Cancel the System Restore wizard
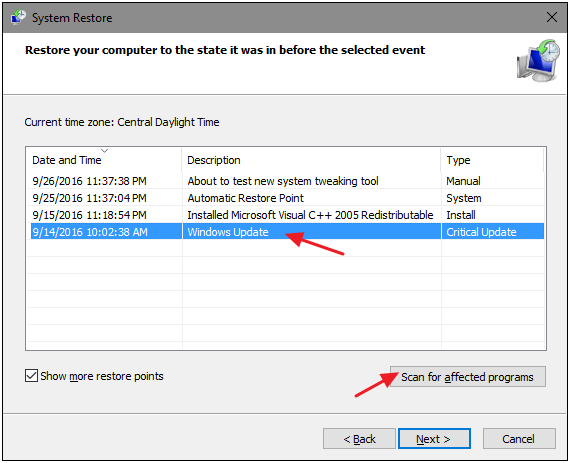Viewport: 570px width, 463px height. coord(519,439)
